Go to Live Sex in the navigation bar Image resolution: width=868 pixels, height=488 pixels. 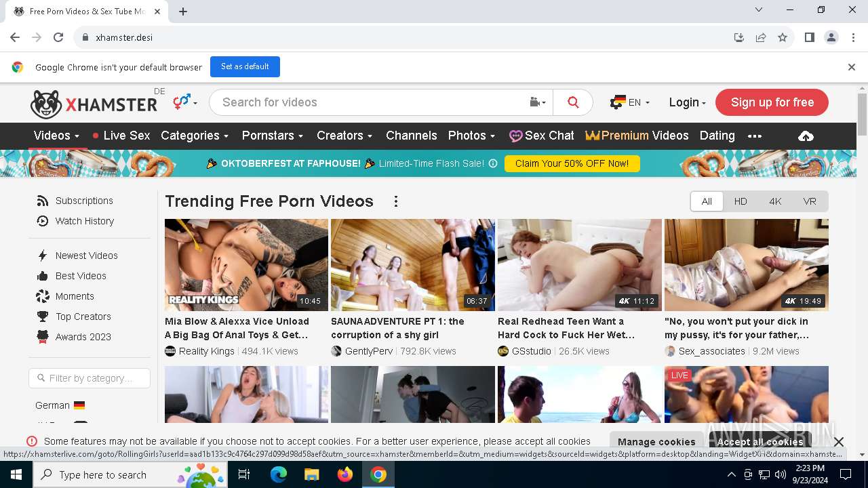pos(121,136)
